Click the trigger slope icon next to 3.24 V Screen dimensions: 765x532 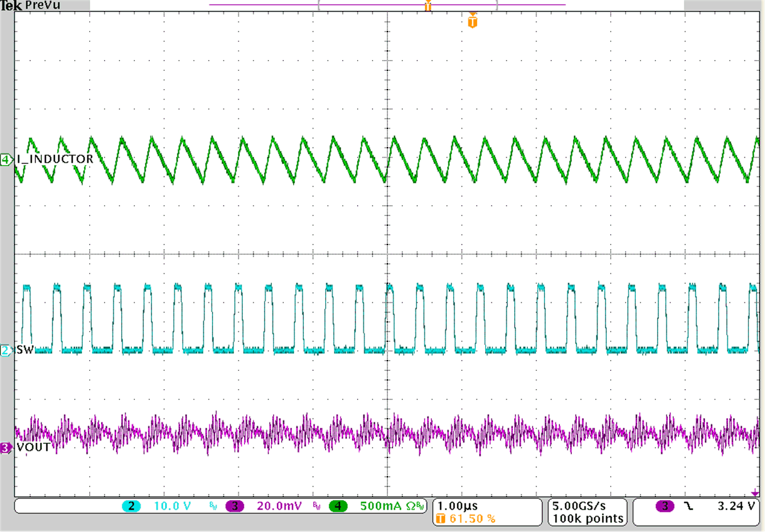tap(688, 506)
